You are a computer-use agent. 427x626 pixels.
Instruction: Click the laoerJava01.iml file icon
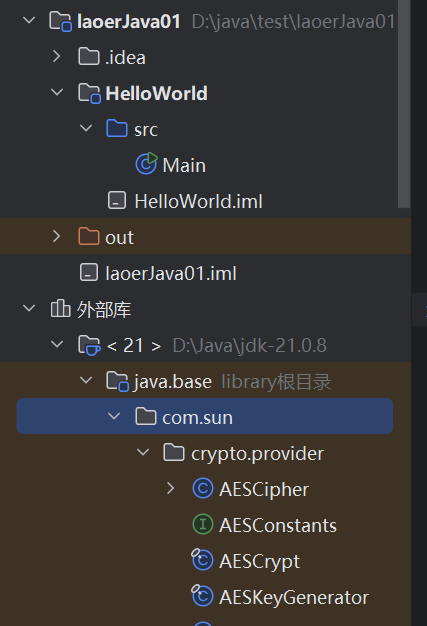89,273
